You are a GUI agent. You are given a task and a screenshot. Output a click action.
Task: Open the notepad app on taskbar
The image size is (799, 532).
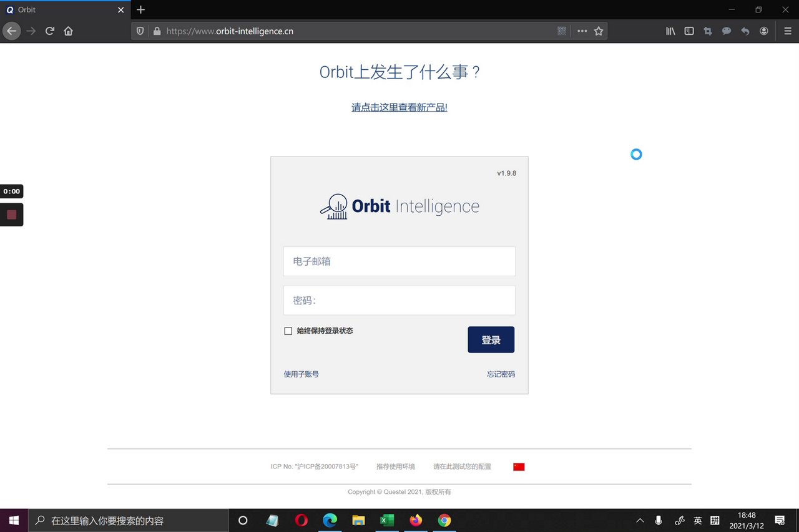pos(272,520)
